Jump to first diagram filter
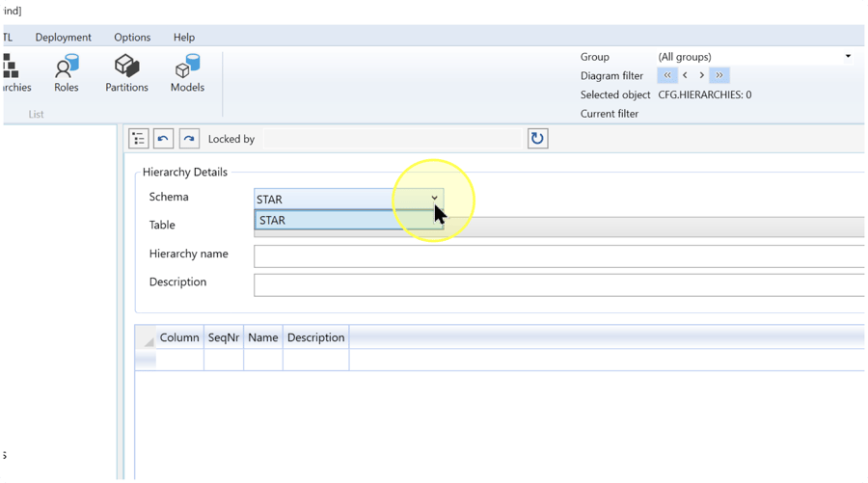 point(667,75)
